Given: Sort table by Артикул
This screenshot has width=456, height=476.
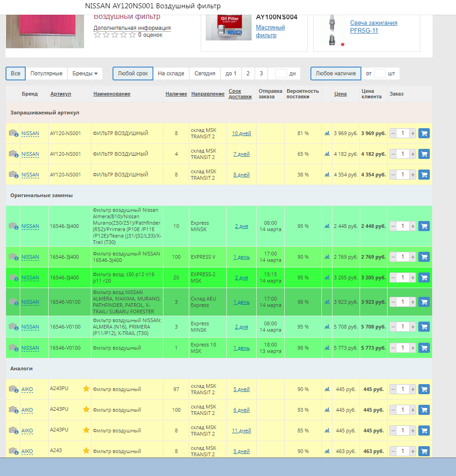Looking at the screenshot, I should [61, 94].
